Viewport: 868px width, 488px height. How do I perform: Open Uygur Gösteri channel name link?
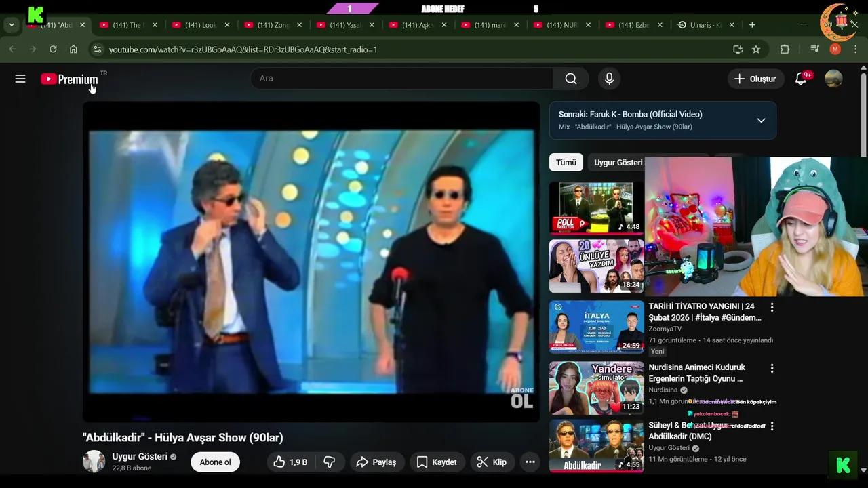140,457
